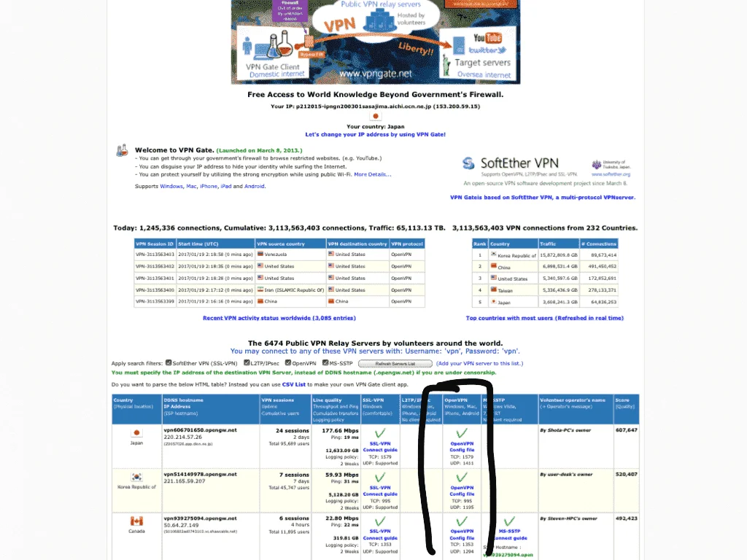This screenshot has width=747, height=560.
Task: Open OpenVPN Config file for the Japan server
Action: [462, 447]
